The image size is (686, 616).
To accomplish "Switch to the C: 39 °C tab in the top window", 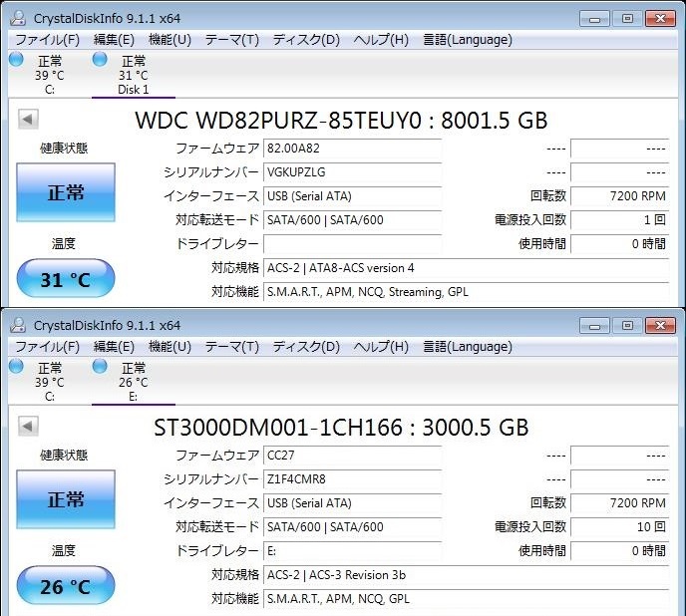I will point(50,75).
